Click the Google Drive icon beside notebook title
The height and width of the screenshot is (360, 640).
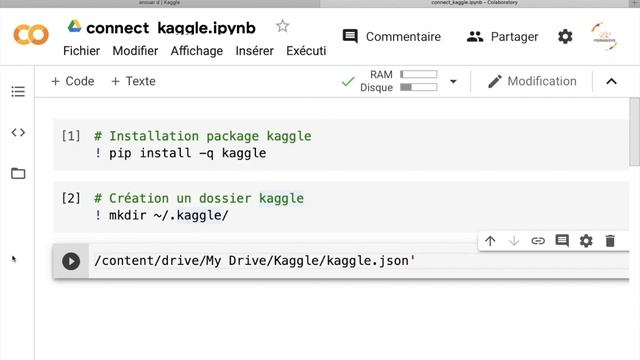(74, 26)
